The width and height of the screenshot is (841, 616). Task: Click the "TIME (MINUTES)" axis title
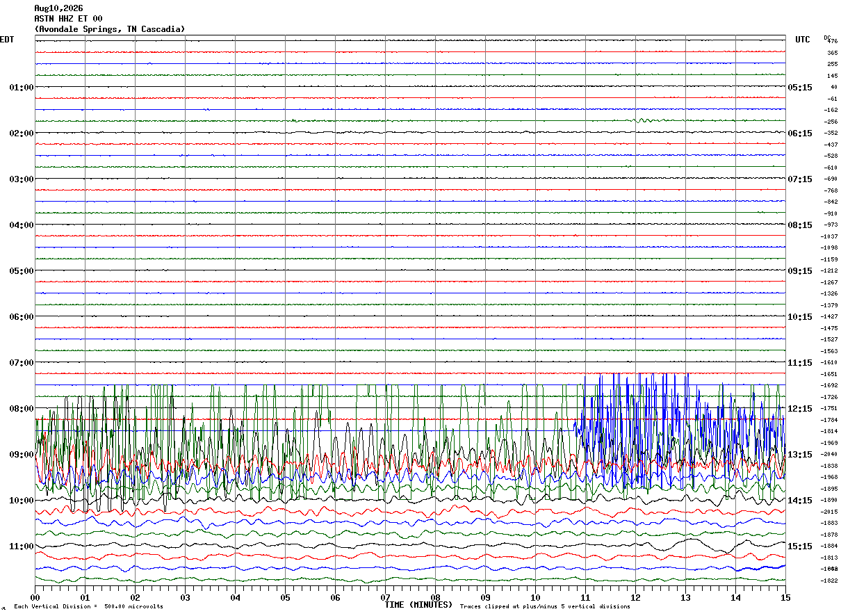pyautogui.click(x=418, y=605)
